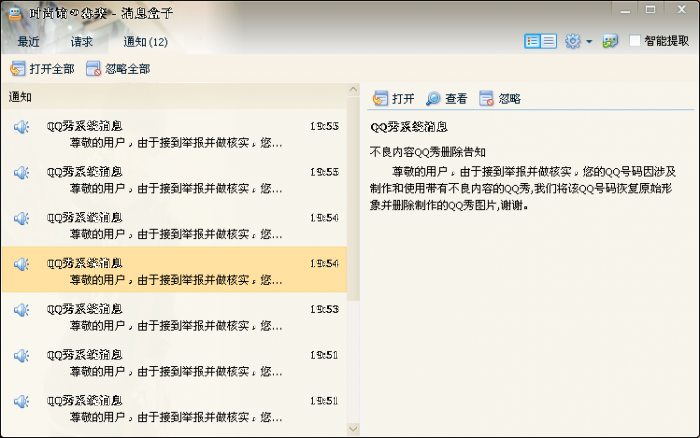
Task: Select the first QQ秀系统消息 at 19:51
Action: click(x=174, y=361)
